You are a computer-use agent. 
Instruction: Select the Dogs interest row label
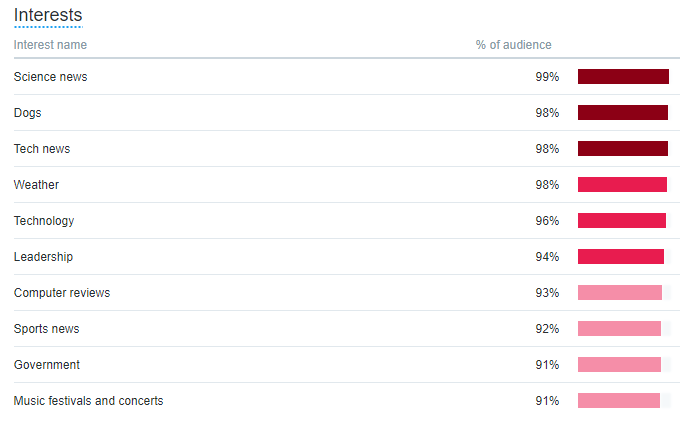click(x=28, y=113)
